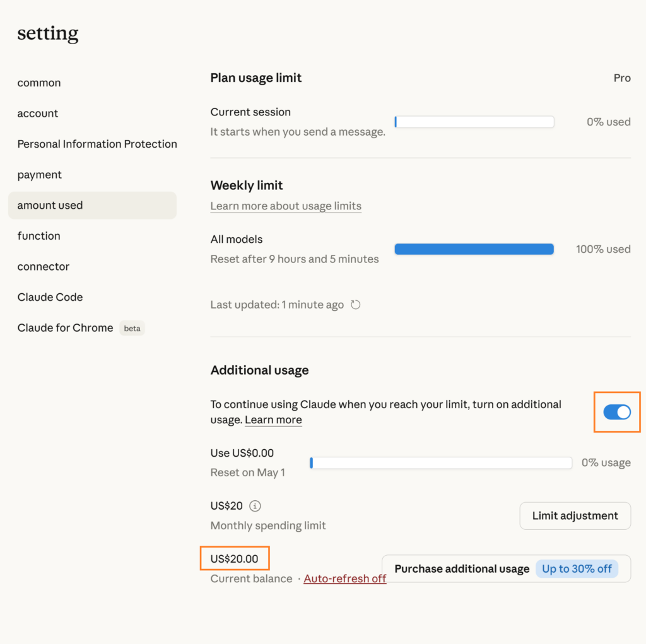Click the All models label

pyautogui.click(x=237, y=239)
